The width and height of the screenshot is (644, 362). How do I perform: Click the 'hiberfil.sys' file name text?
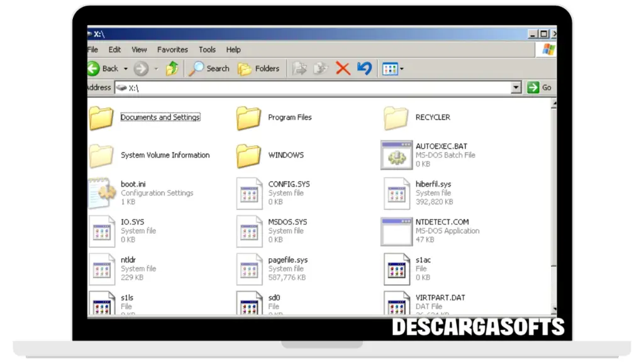coord(433,184)
